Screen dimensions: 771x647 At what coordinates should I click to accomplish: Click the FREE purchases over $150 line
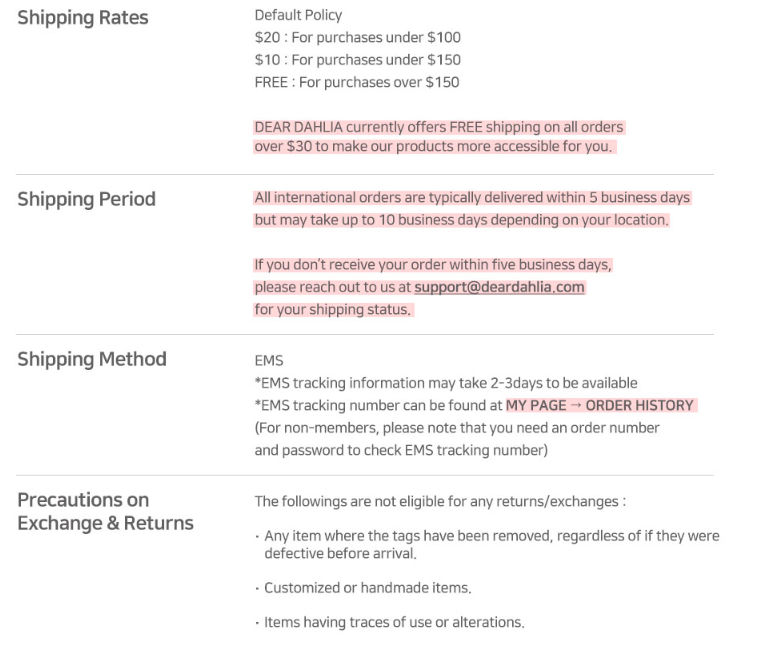point(356,82)
